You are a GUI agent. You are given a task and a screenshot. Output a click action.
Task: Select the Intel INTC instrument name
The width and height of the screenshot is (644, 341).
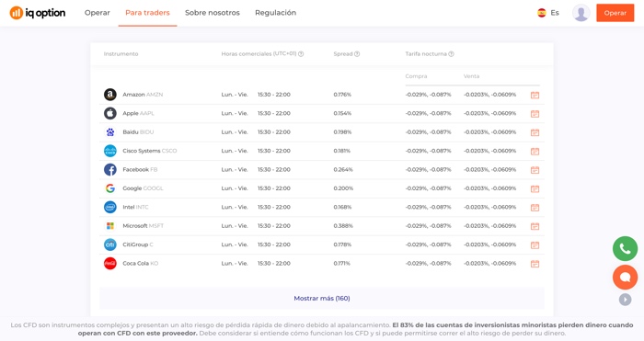135,207
